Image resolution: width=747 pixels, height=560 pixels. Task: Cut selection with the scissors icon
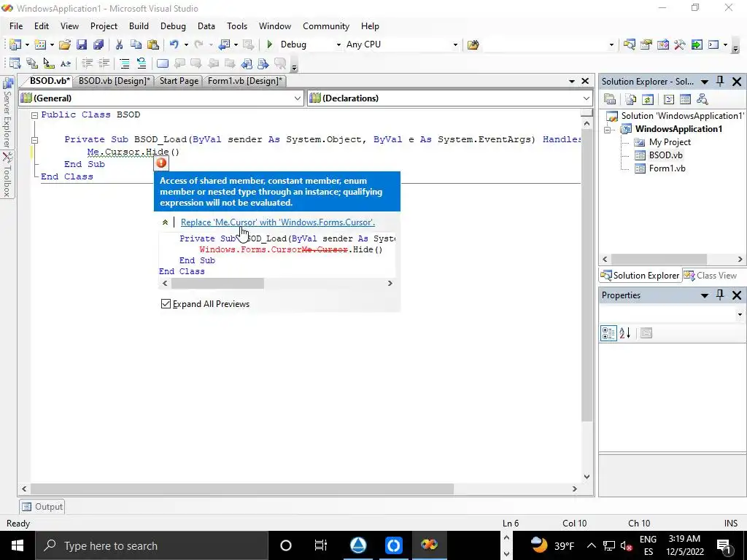coord(119,44)
